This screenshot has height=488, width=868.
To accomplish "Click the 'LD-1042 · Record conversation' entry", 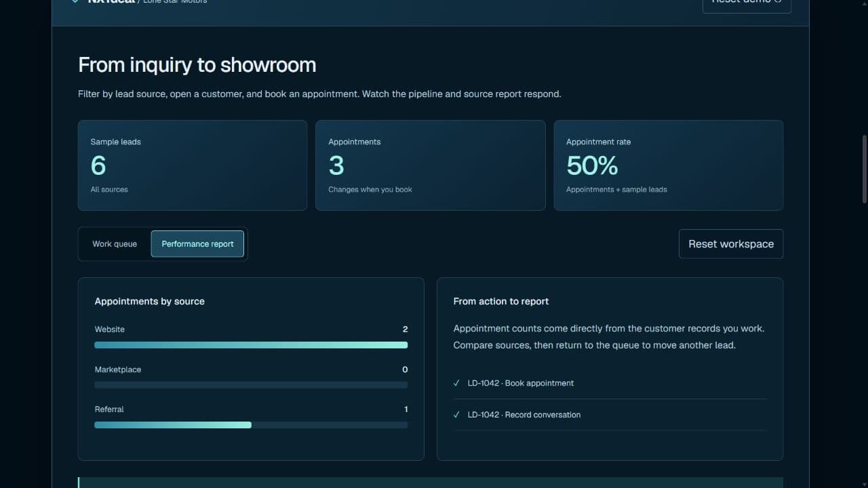I will [x=524, y=415].
